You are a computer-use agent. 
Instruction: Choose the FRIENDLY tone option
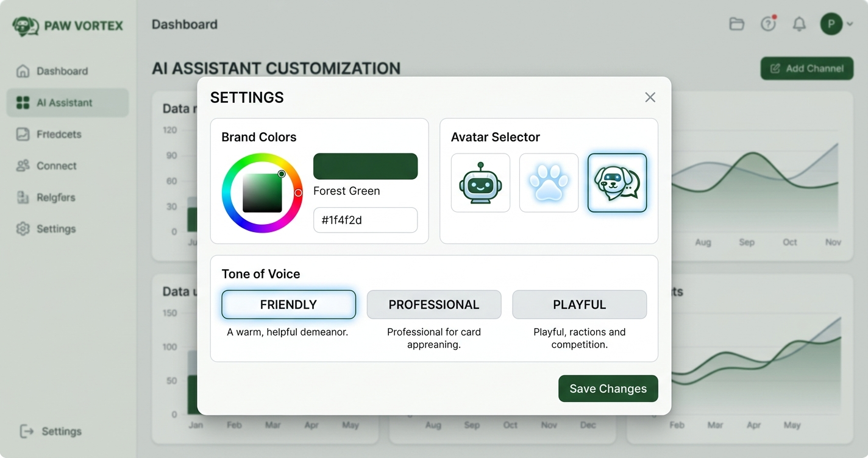288,305
